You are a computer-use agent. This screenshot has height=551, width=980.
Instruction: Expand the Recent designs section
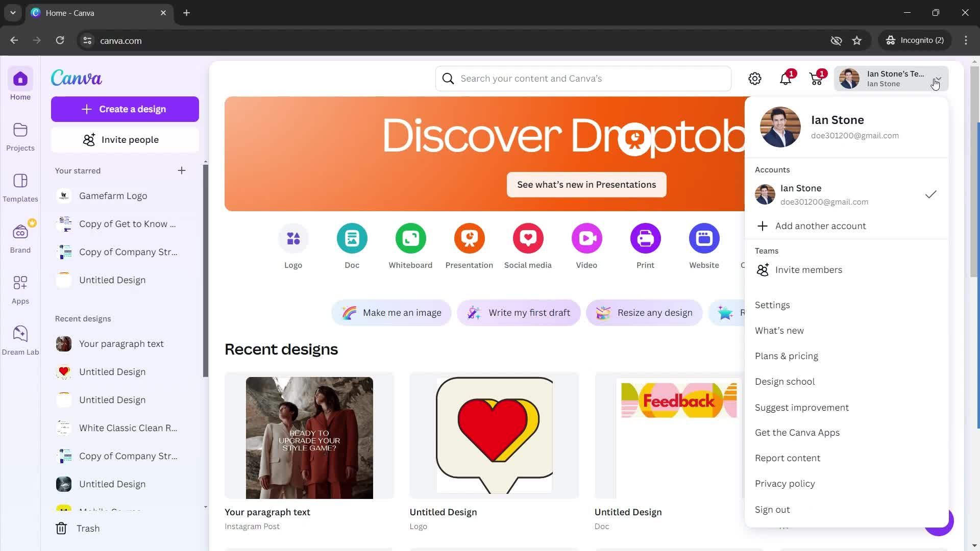tap(82, 319)
